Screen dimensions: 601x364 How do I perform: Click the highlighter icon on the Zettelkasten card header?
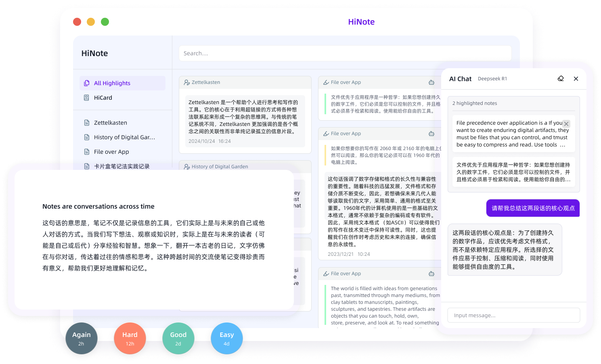coord(186,82)
